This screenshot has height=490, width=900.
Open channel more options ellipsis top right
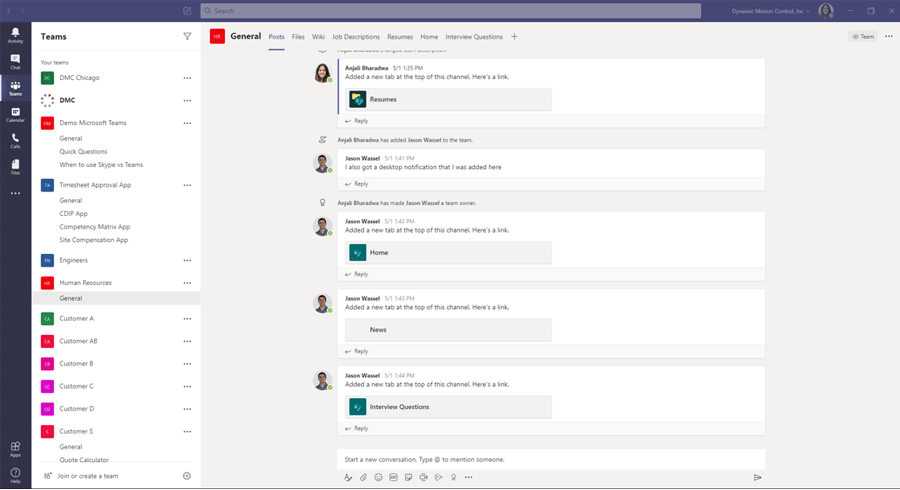889,36
